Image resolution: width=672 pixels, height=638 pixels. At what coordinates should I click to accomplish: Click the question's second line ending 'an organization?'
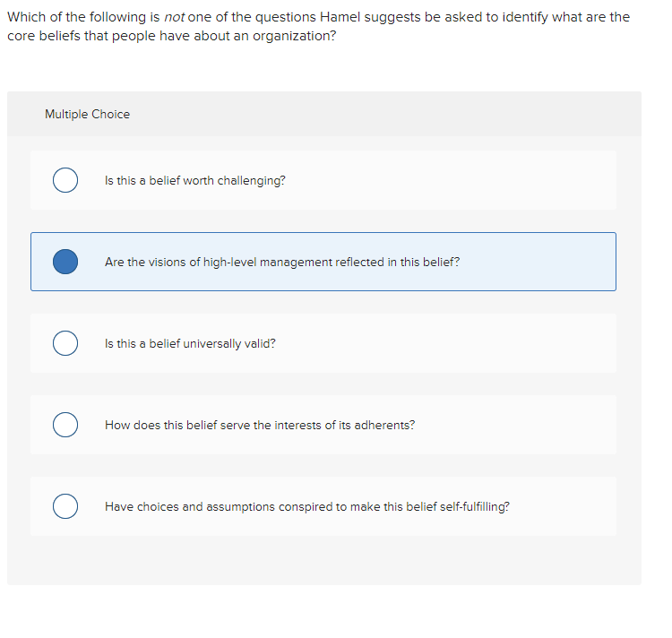tap(172, 37)
